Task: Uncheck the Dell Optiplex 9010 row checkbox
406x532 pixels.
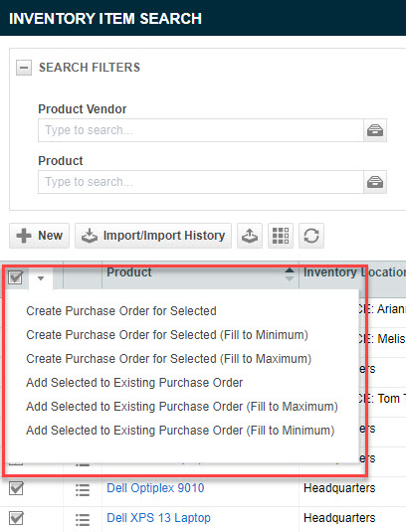Action: (16, 488)
